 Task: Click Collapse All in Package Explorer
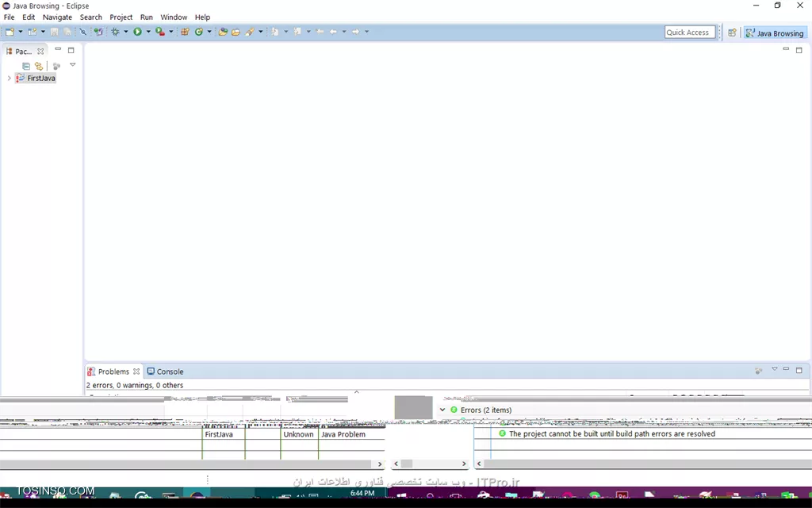26,66
